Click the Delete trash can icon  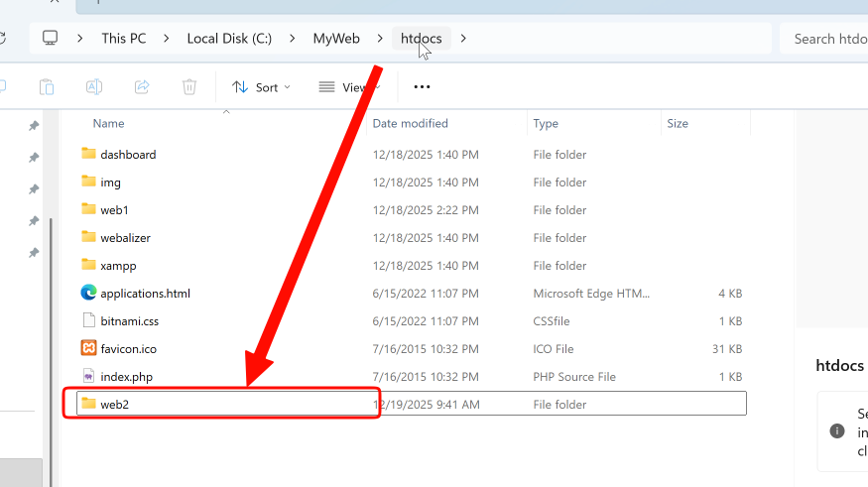coord(189,87)
